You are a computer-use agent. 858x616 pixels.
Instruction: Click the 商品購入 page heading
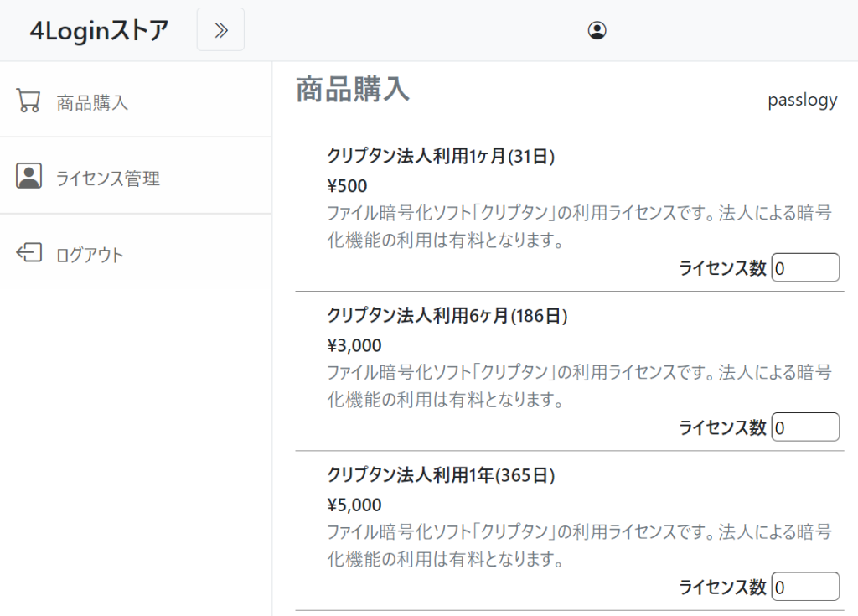pyautogui.click(x=353, y=89)
